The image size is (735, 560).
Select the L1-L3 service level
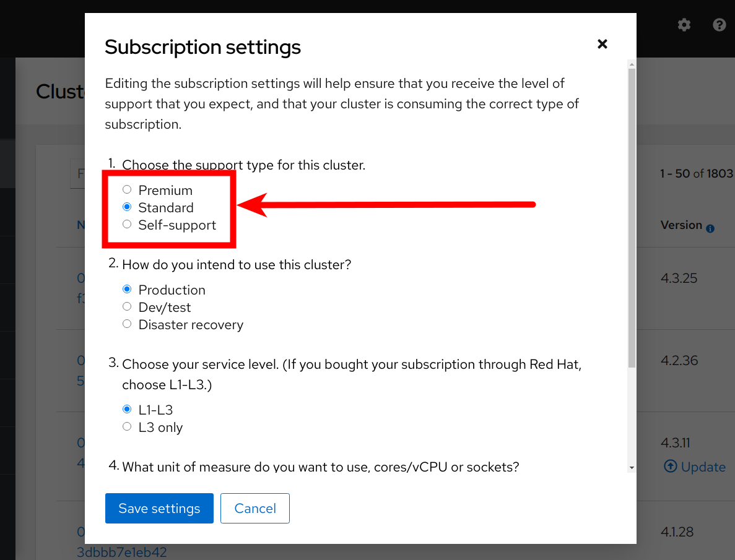tap(126, 408)
